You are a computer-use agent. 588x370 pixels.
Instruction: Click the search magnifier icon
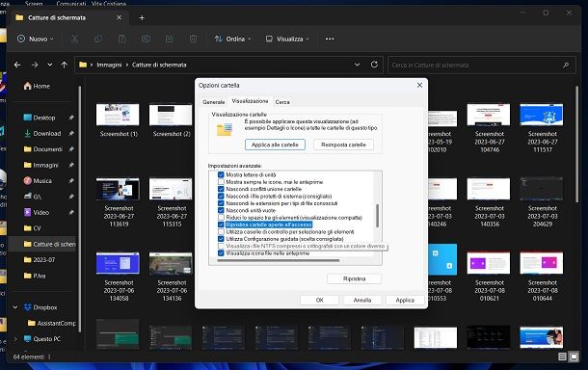[566, 65]
